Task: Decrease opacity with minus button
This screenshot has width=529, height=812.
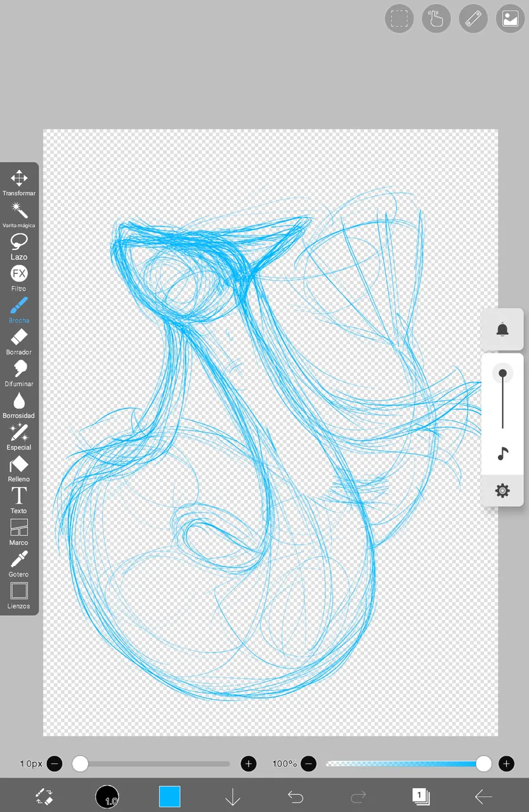Action: coord(309,764)
